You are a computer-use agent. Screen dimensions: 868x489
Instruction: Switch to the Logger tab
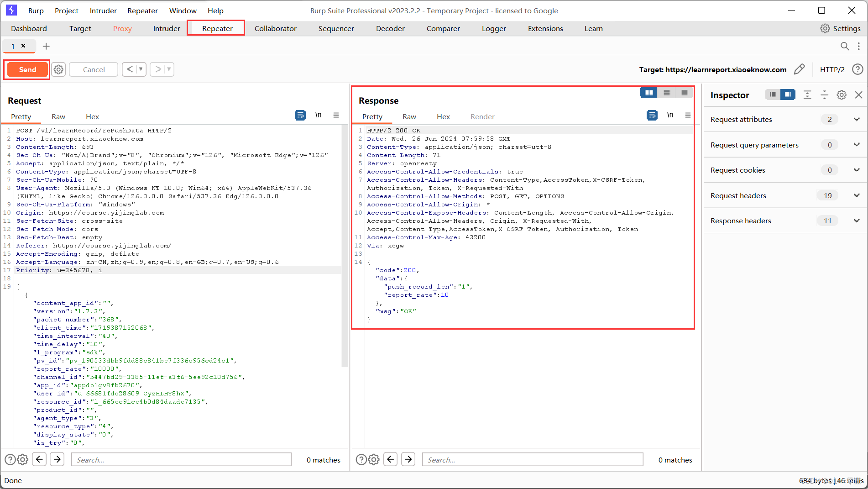[x=494, y=28]
